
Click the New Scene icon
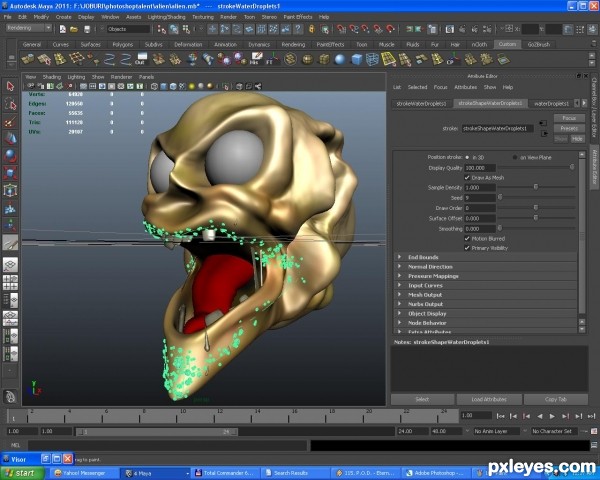tap(63, 29)
